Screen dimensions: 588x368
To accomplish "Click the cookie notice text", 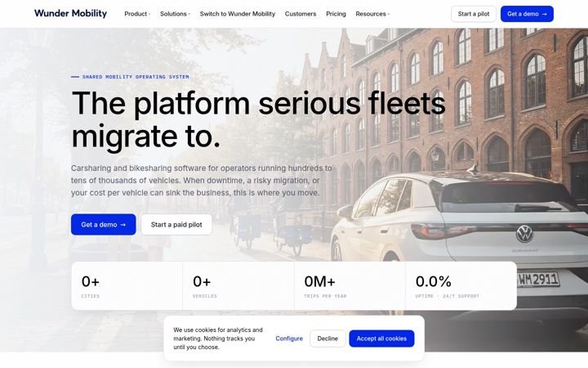I will tap(218, 339).
